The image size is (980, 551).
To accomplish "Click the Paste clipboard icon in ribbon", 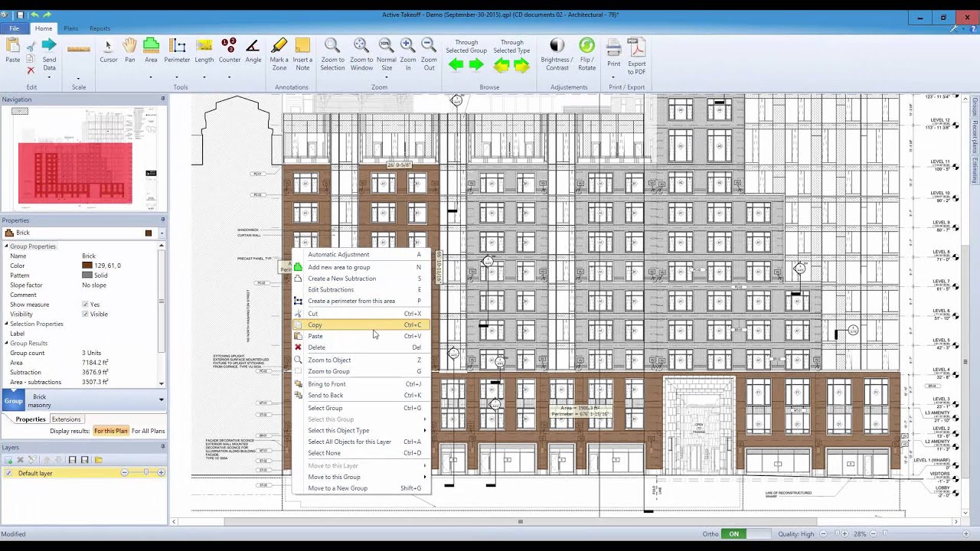I will [13, 51].
